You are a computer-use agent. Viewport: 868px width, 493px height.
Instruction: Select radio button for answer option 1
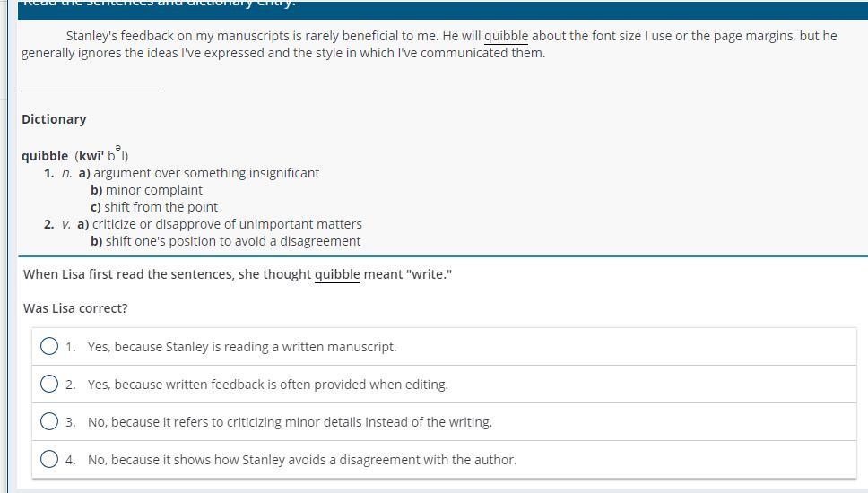pyautogui.click(x=49, y=346)
